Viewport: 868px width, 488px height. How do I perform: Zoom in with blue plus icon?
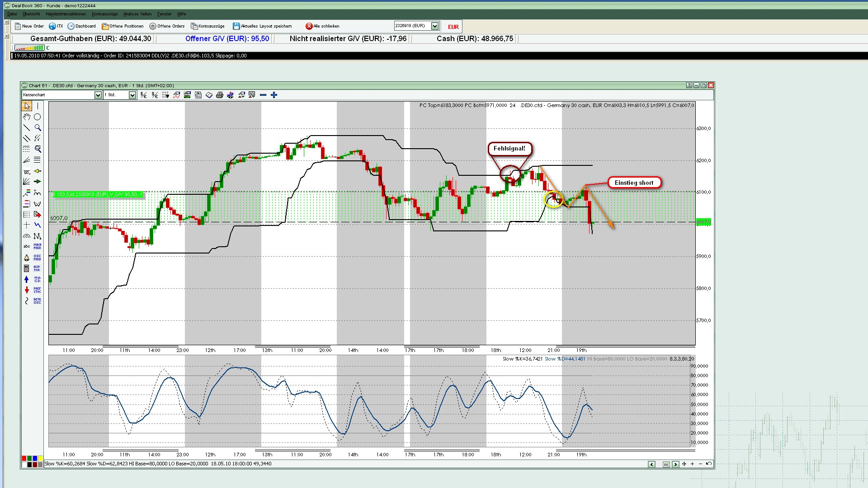[274, 95]
